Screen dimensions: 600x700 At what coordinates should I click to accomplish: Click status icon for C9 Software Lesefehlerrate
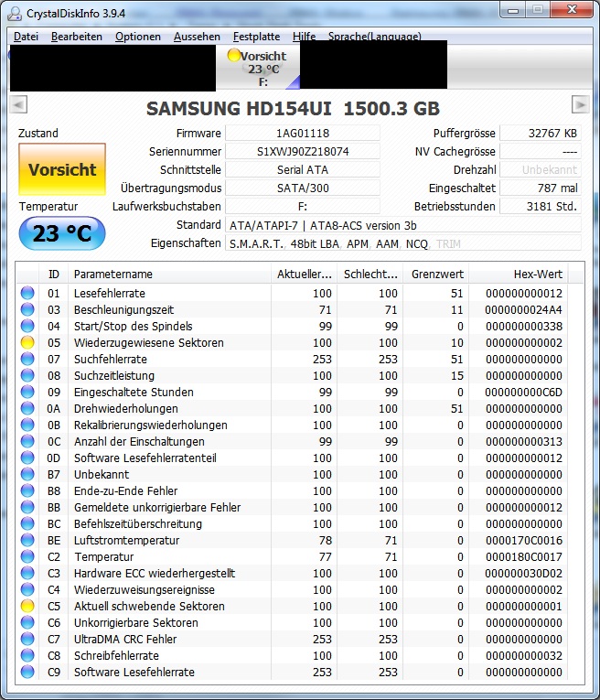click(x=27, y=672)
